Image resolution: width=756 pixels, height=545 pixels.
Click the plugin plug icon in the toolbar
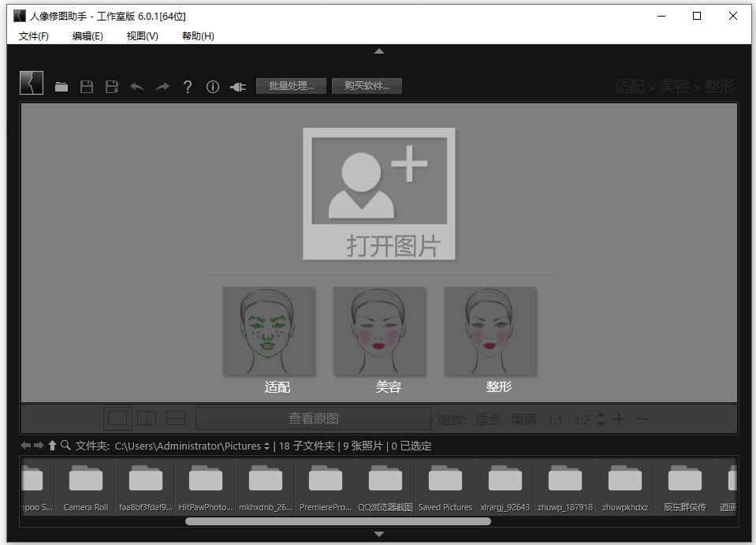tap(236, 86)
